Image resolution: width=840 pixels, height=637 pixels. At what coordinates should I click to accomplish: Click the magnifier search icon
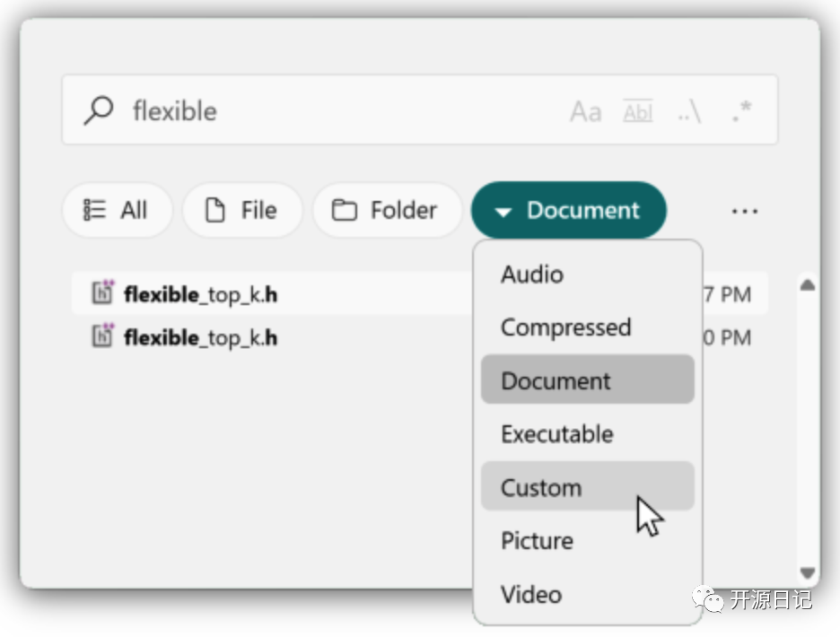(99, 110)
